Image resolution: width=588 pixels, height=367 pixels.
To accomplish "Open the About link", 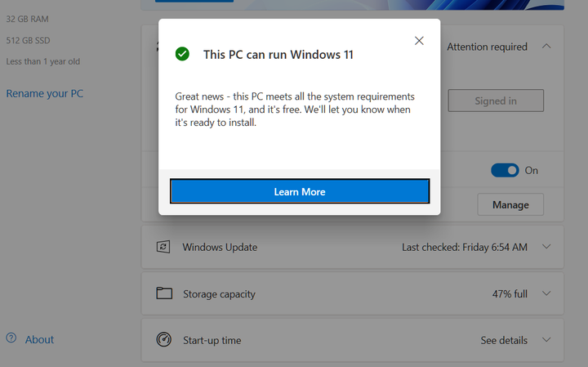I will [39, 339].
